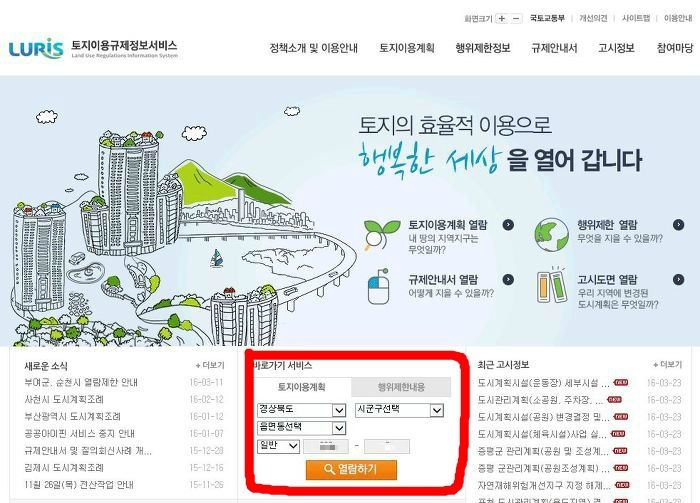Open 고시정보 menu

616,48
